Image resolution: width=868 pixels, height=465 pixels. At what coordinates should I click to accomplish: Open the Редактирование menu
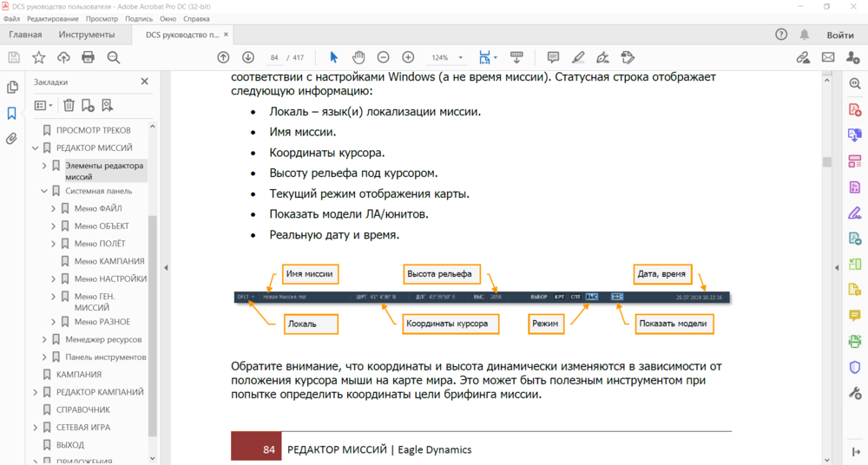[53, 19]
